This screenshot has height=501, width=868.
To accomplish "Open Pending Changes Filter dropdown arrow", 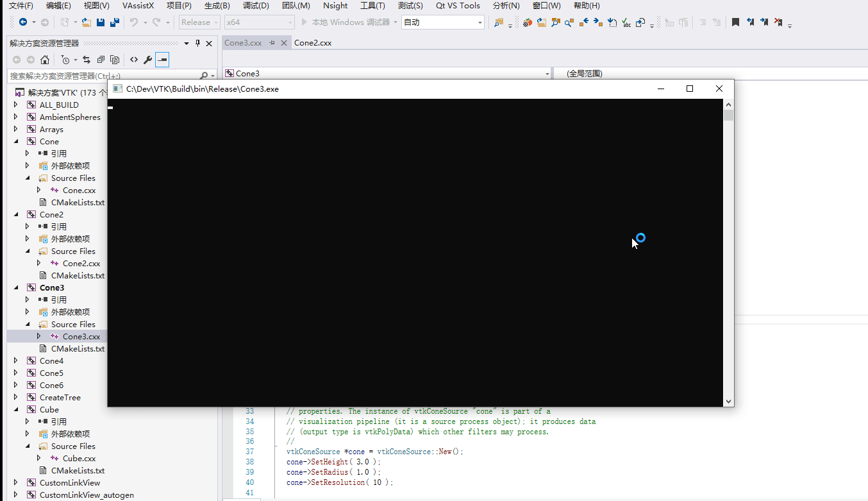I will pos(75,60).
